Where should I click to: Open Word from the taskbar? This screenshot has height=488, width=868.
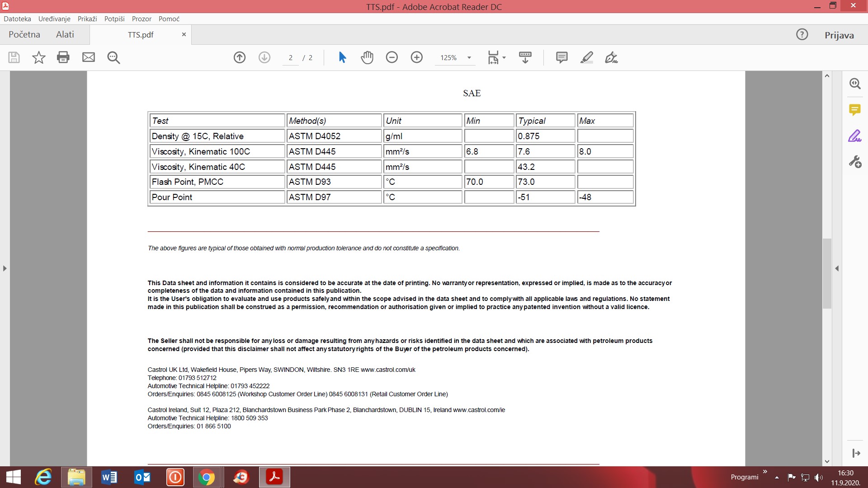click(x=109, y=477)
